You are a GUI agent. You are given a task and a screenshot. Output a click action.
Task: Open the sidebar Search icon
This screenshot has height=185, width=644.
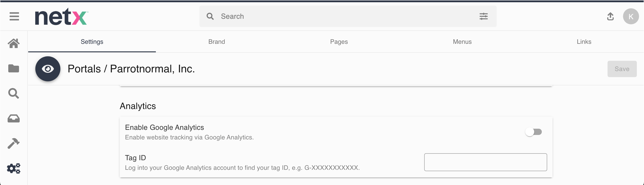(x=14, y=93)
